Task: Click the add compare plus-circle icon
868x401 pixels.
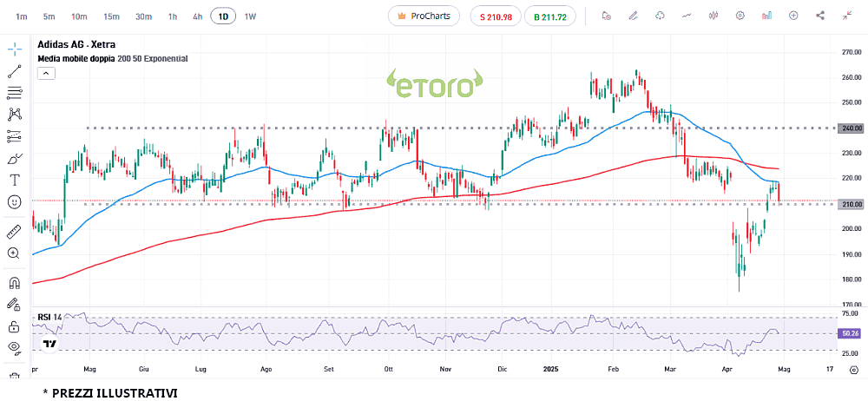Action: tap(793, 16)
